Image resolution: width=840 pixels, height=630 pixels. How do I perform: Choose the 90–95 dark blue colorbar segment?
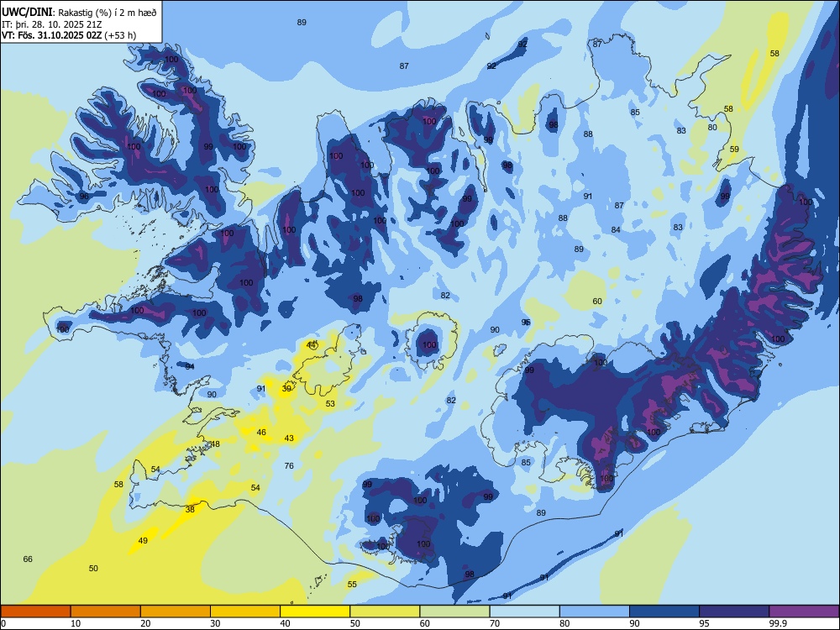point(664,612)
